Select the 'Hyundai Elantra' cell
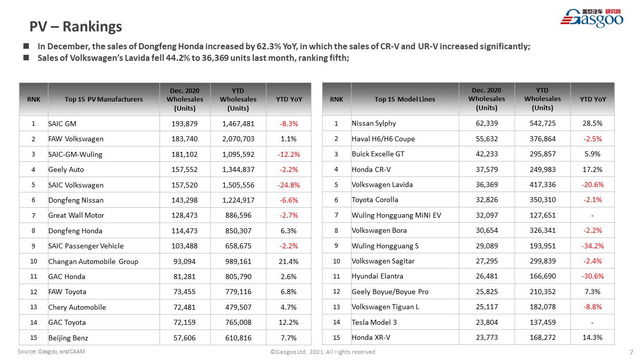644x362 pixels. 405,276
